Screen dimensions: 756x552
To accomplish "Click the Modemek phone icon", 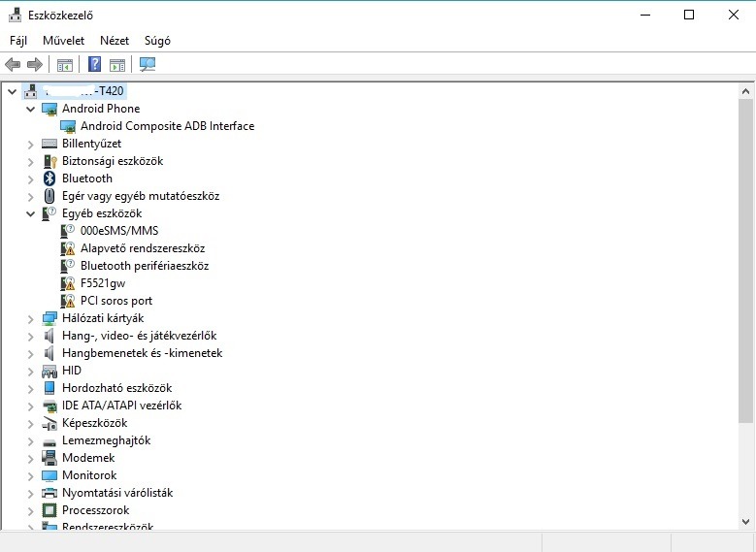I will [49, 458].
